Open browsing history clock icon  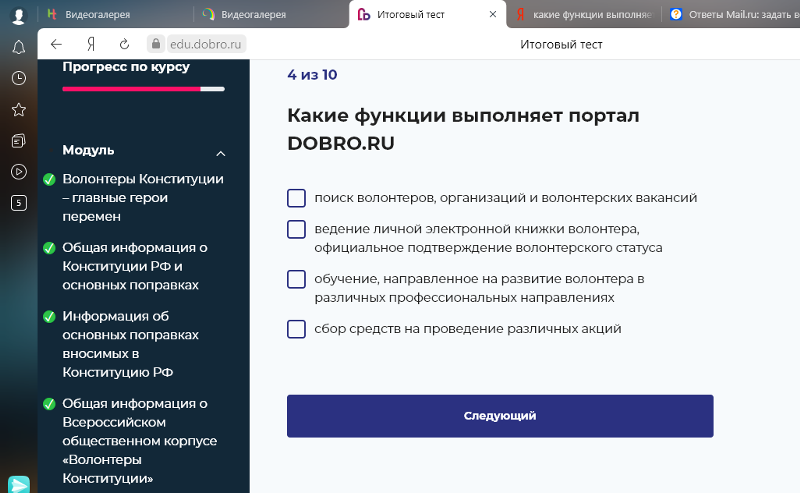[19, 78]
